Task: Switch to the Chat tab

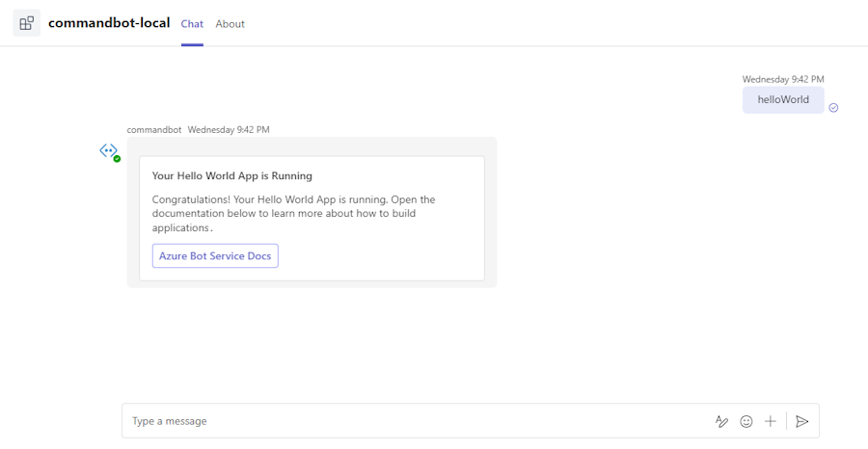Action: click(192, 24)
